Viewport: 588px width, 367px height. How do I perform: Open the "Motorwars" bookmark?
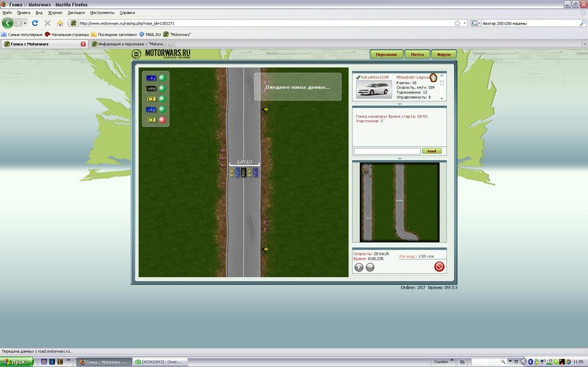(177, 35)
